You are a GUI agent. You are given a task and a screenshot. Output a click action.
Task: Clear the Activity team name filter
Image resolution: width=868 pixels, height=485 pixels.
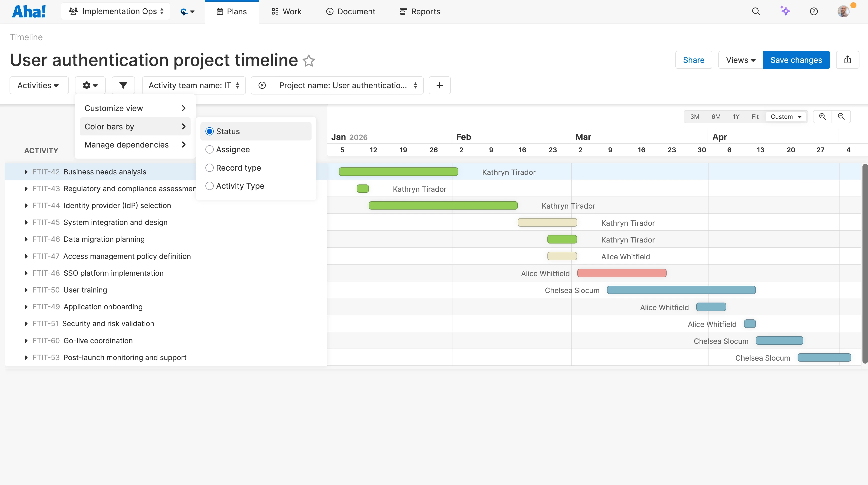(262, 85)
